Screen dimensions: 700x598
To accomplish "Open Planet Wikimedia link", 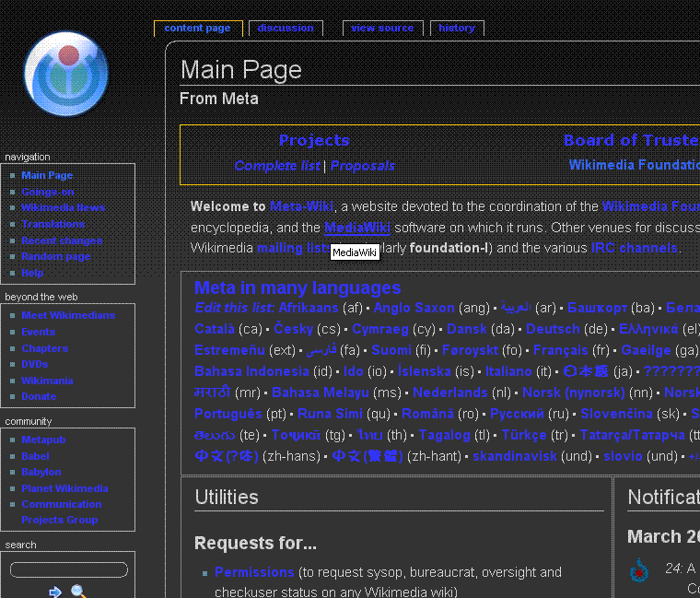I will (64, 488).
